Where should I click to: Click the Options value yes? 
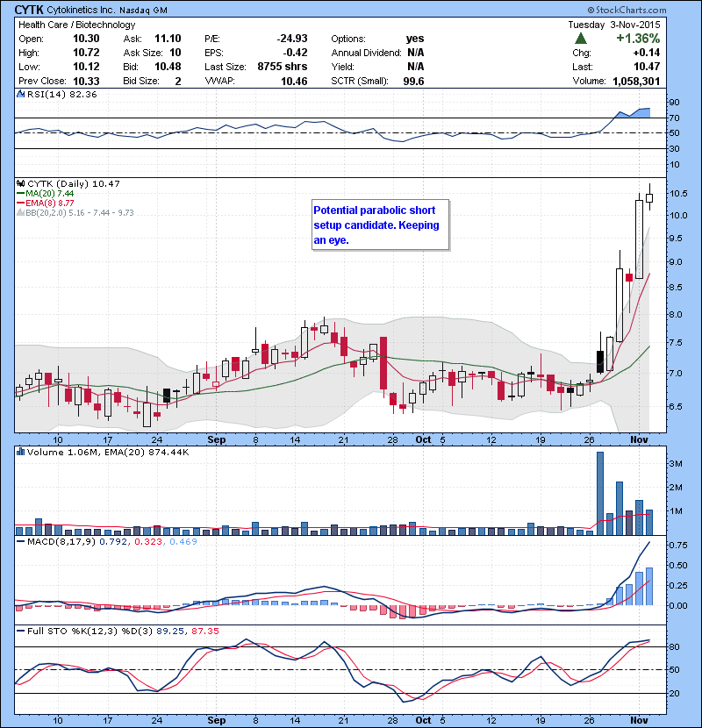415,39
